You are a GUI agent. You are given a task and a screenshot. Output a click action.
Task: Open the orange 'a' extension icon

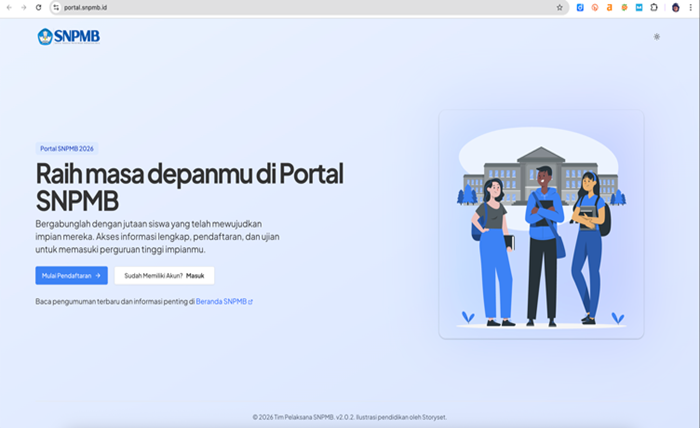(x=609, y=8)
